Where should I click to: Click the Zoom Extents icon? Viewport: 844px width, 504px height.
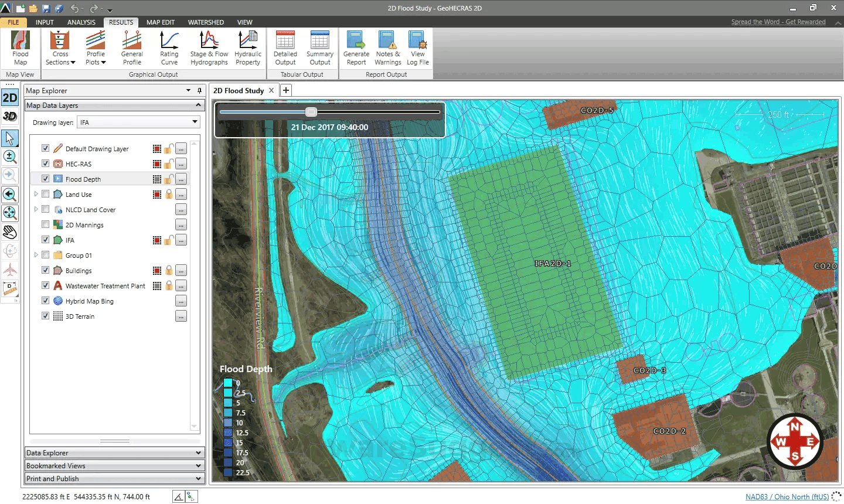(10, 213)
